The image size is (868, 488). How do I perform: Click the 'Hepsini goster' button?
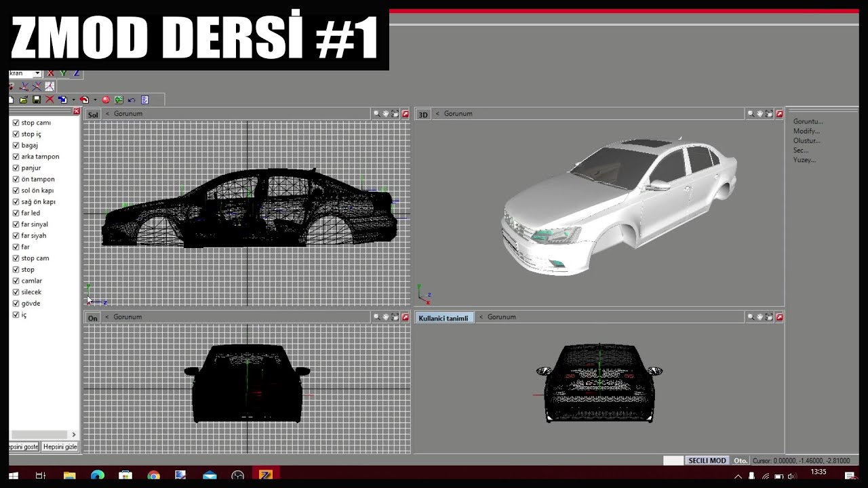click(x=24, y=447)
